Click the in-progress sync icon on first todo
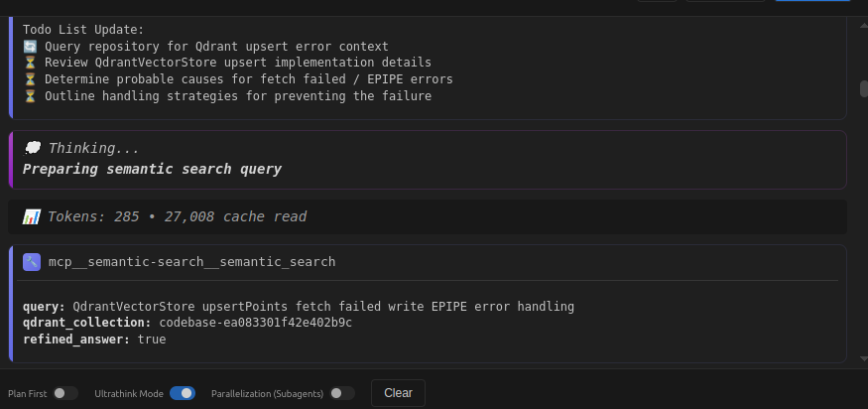Viewport: 868px width, 409px height. point(30,47)
